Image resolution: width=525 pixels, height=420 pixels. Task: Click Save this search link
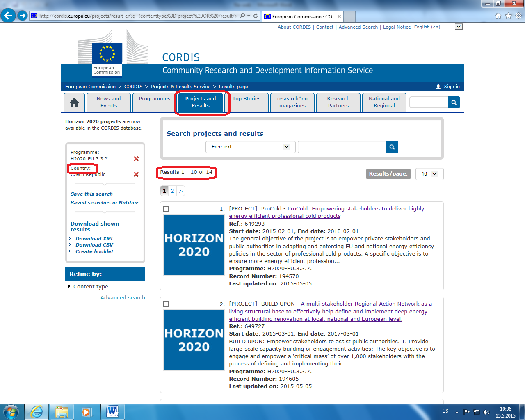[x=91, y=194]
